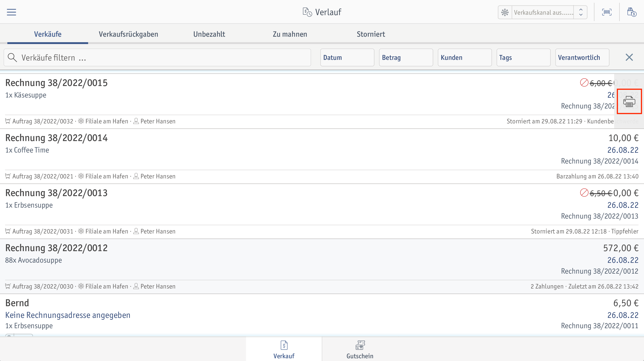Click person icon in Rechnung 0015 row
Screen dimensions: 644x361
pyautogui.click(x=136, y=121)
